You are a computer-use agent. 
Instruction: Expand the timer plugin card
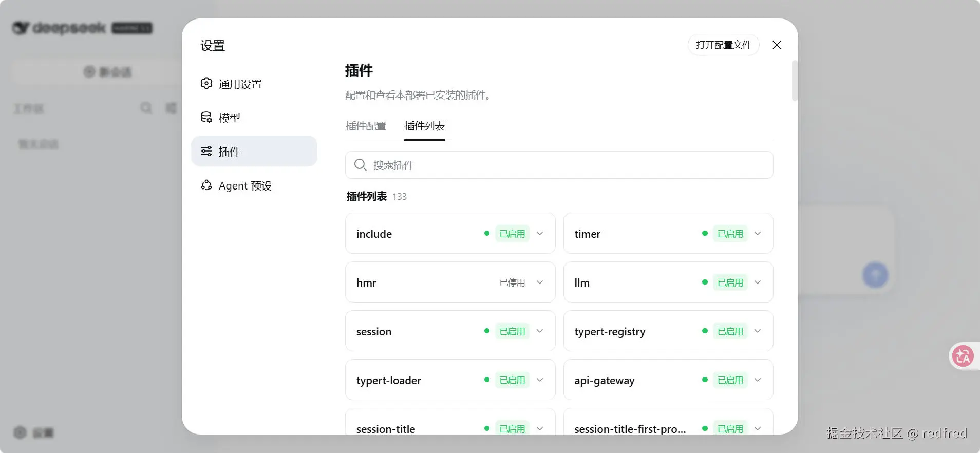[758, 234]
